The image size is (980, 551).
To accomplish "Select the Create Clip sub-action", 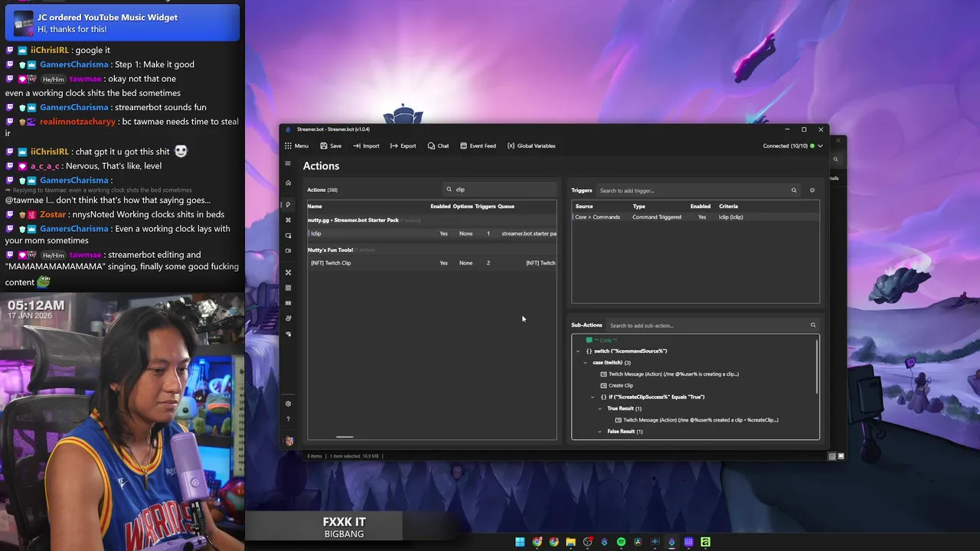I will click(616, 386).
